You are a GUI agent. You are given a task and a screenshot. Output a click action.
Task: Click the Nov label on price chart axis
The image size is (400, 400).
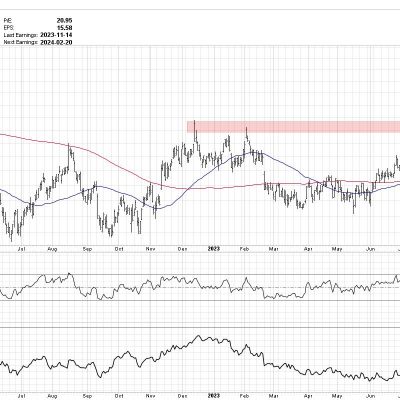(151, 249)
